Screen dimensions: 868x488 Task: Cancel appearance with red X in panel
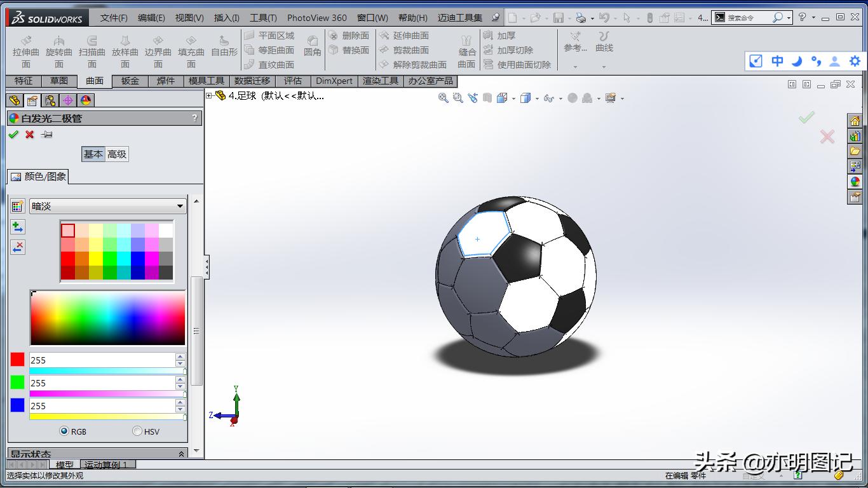29,135
